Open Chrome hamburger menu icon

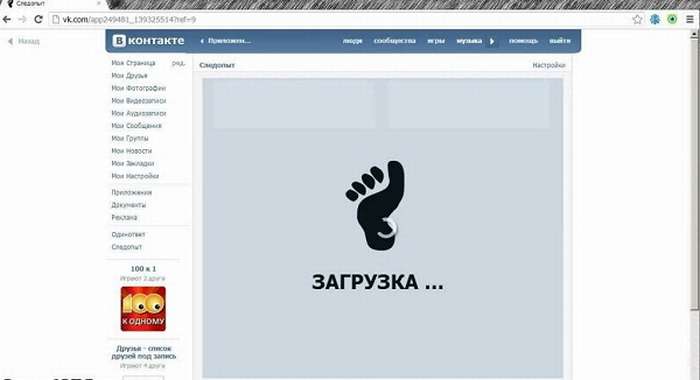(x=689, y=19)
